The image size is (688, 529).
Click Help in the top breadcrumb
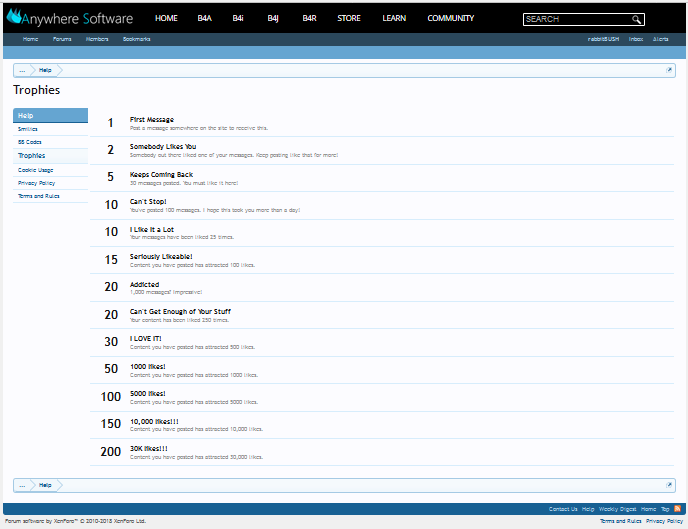point(45,70)
